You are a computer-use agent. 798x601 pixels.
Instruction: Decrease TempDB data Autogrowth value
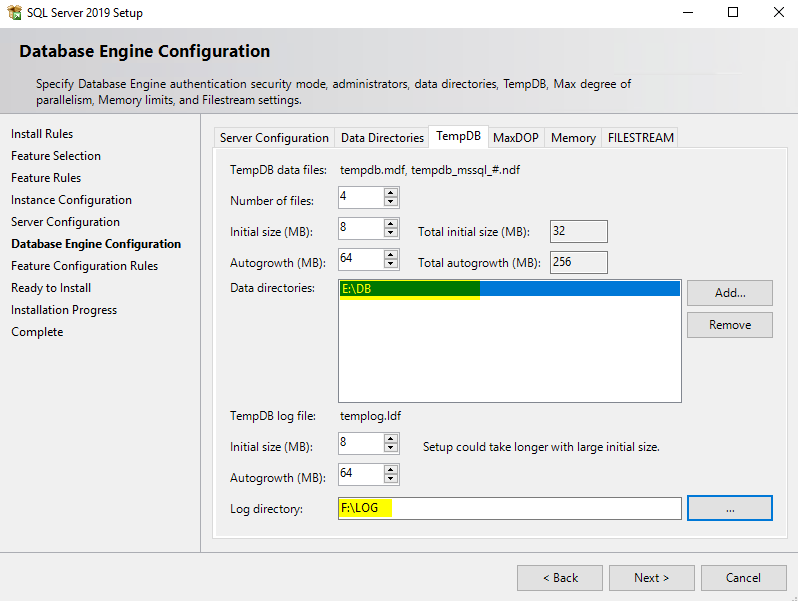pyautogui.click(x=391, y=265)
